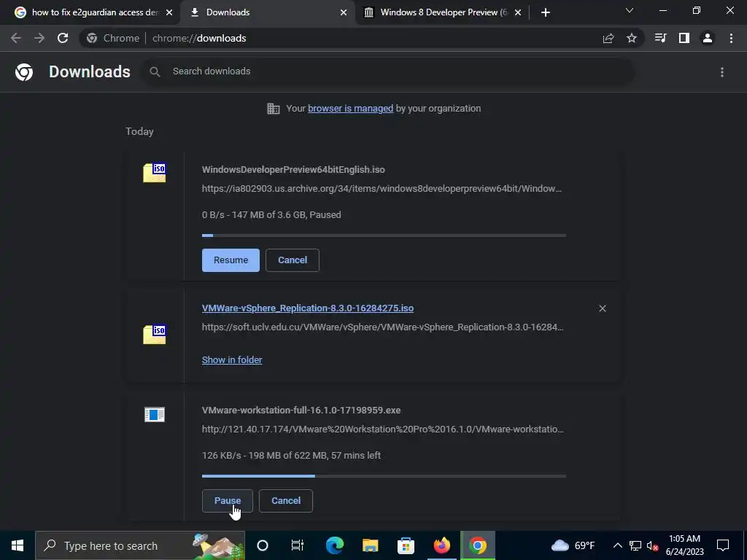
Task: Click the Search downloads field
Action: tap(388, 71)
